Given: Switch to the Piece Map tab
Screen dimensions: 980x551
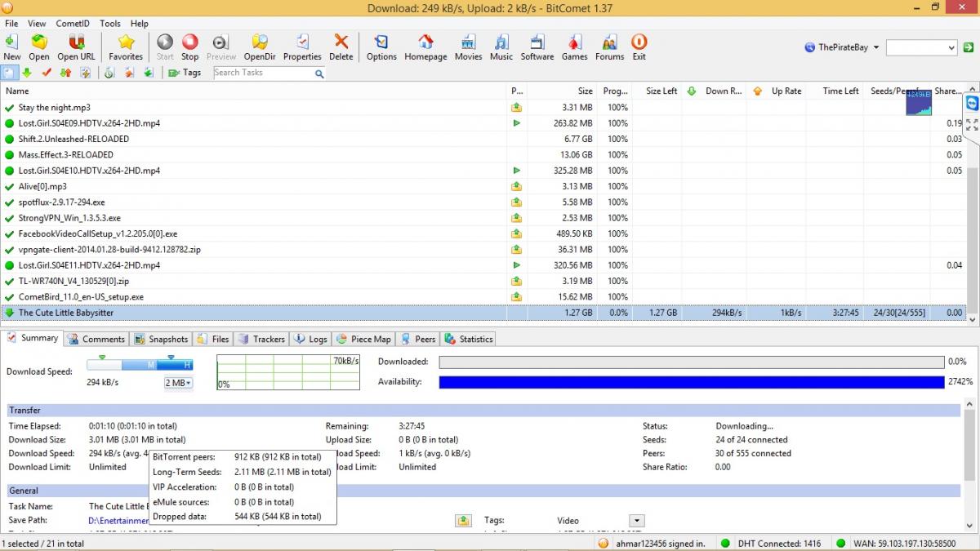Looking at the screenshot, I should coord(363,339).
